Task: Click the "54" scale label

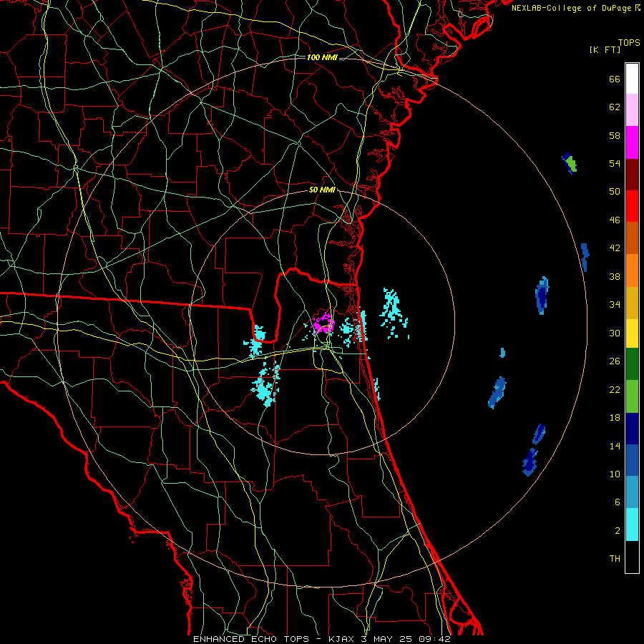Action: click(615, 163)
